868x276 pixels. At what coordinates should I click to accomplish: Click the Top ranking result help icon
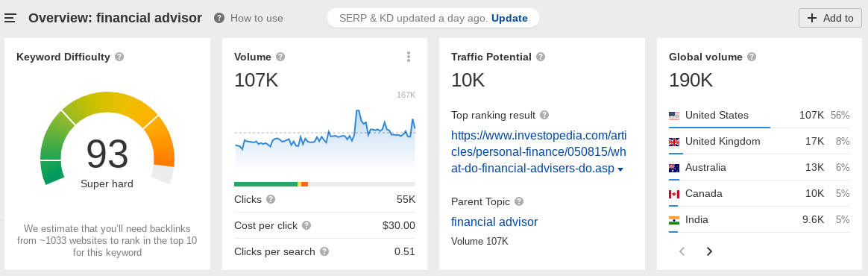pos(544,116)
